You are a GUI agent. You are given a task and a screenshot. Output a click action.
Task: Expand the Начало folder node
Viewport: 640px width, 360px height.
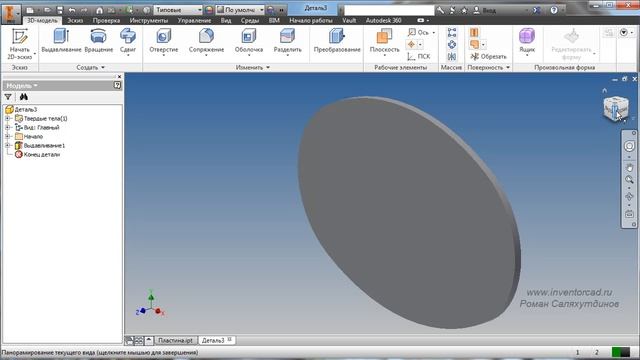point(7,136)
